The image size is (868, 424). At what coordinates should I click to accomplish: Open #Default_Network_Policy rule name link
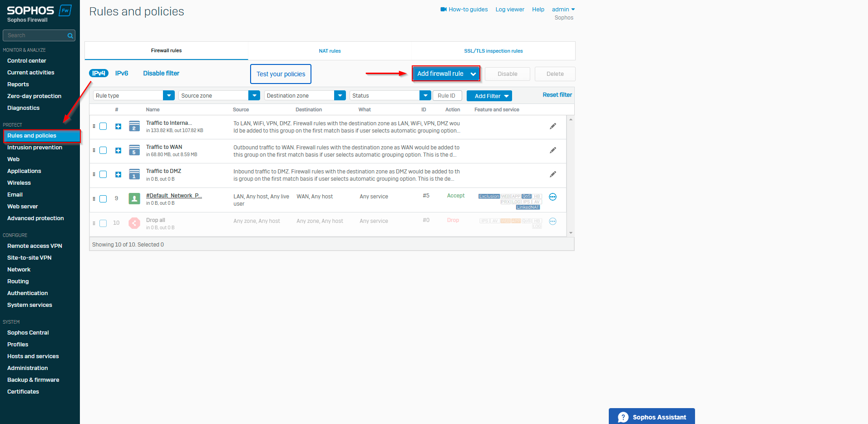[174, 196]
